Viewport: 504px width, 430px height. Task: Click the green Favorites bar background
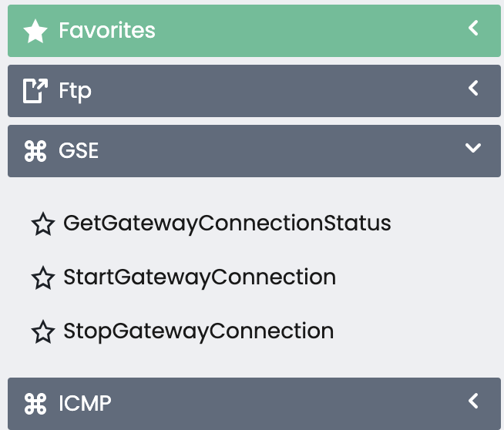tap(308, 31)
